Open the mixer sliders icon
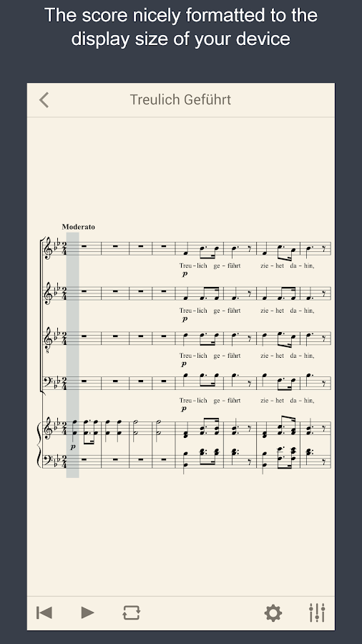Image resolution: width=362 pixels, height=644 pixels. [317, 613]
